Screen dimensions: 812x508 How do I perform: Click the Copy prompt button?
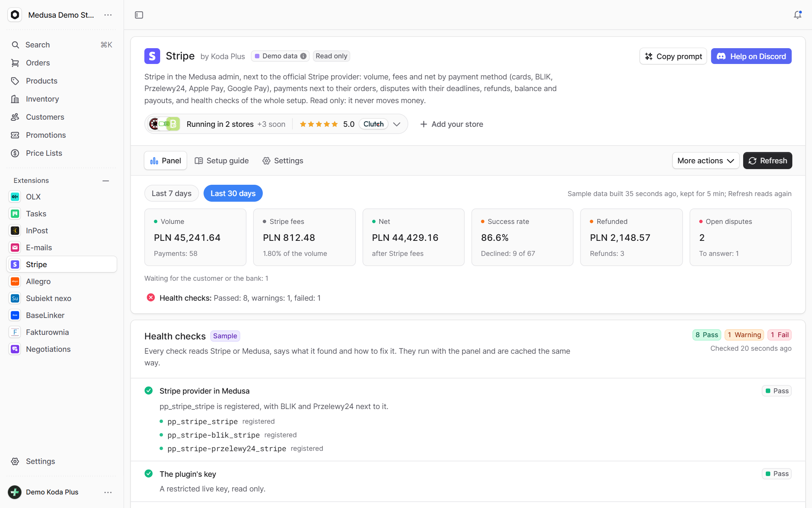(673, 56)
